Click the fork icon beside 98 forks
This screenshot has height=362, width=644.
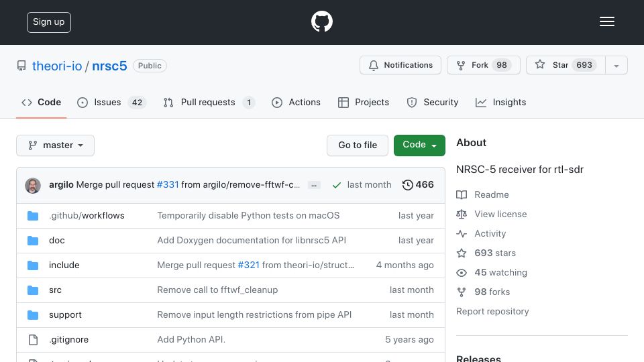click(x=462, y=292)
